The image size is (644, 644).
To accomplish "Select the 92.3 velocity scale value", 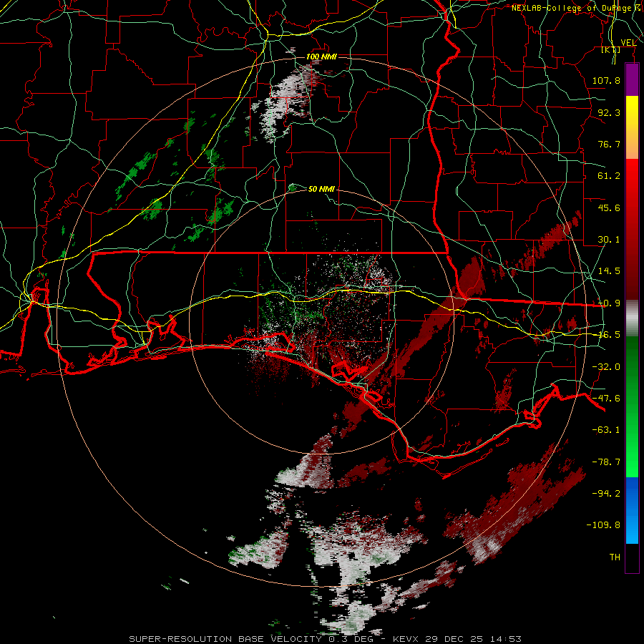I will click(609, 112).
